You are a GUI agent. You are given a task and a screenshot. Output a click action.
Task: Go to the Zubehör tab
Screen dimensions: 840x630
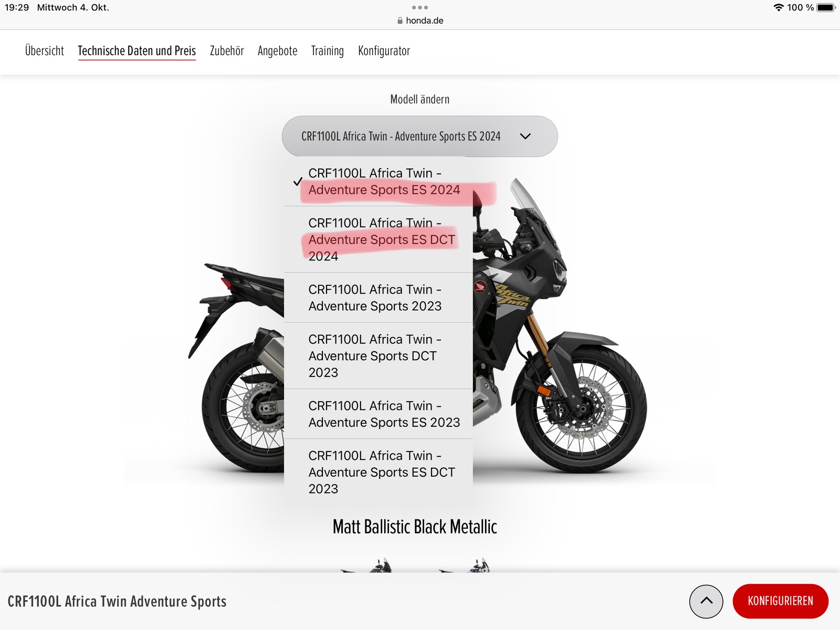pyautogui.click(x=227, y=51)
